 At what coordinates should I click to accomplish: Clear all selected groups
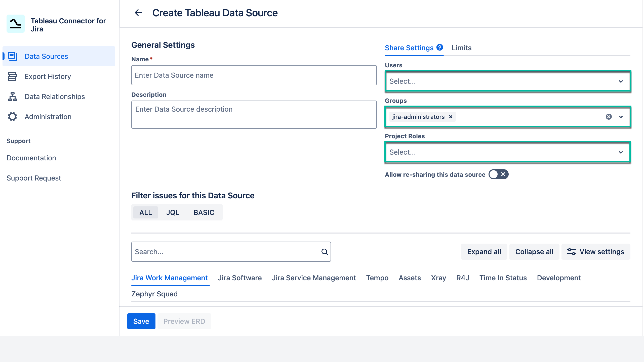(609, 117)
